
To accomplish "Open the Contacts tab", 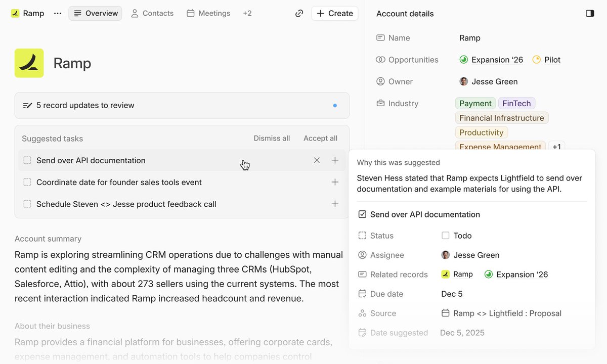I will pos(152,13).
